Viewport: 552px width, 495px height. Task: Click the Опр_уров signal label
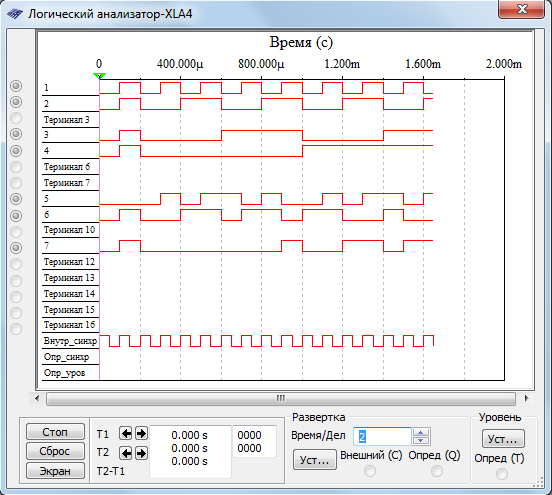pos(64,373)
